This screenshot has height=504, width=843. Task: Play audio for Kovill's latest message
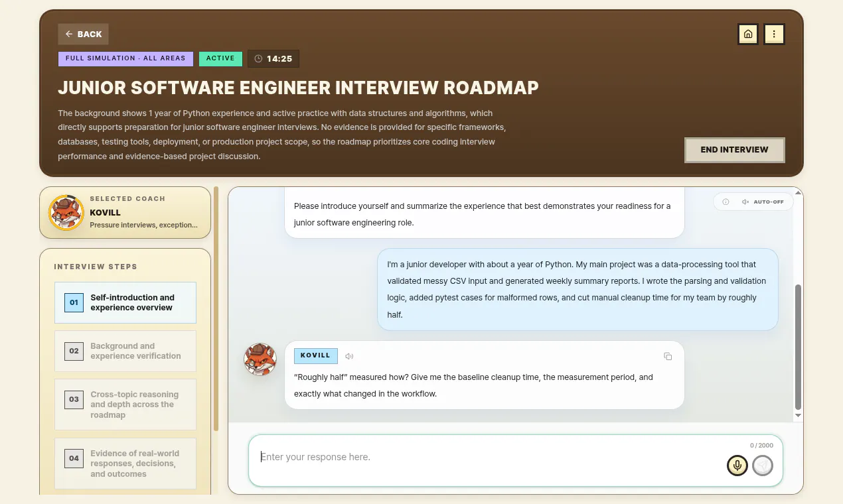click(349, 356)
